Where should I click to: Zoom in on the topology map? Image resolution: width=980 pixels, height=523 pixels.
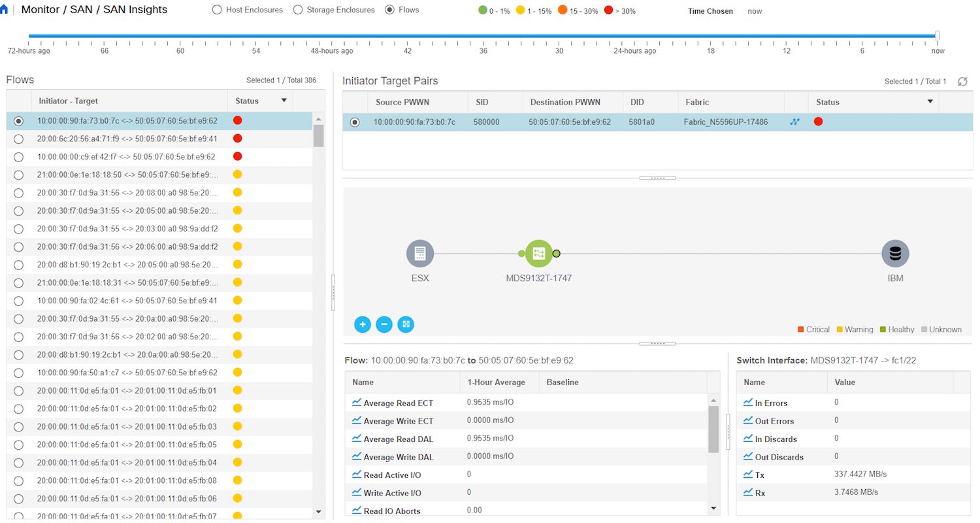coord(363,324)
